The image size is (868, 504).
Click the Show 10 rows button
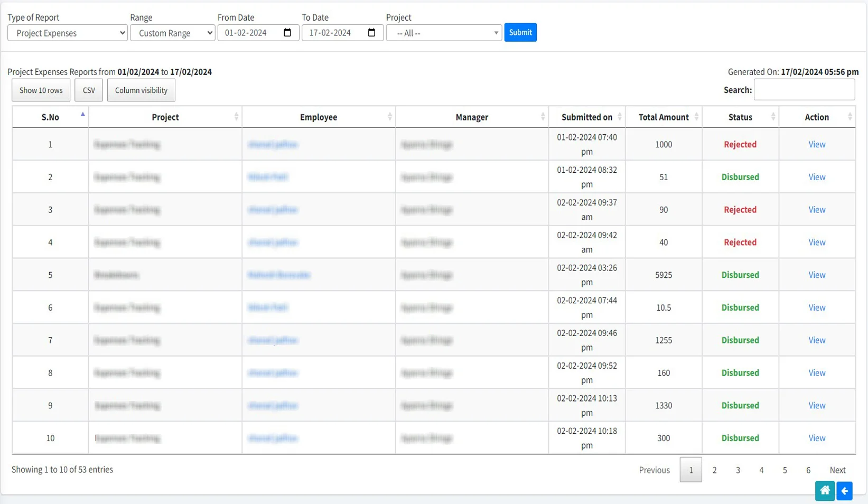pos(40,90)
